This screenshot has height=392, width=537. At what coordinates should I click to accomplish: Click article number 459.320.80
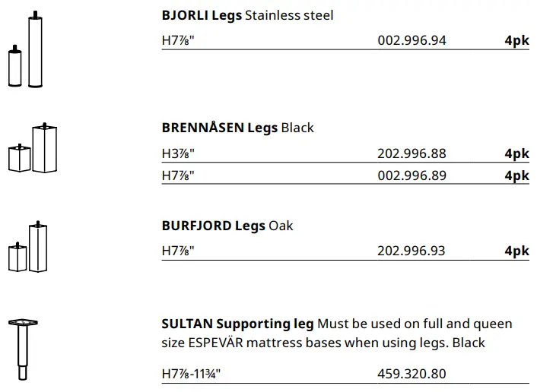click(411, 374)
